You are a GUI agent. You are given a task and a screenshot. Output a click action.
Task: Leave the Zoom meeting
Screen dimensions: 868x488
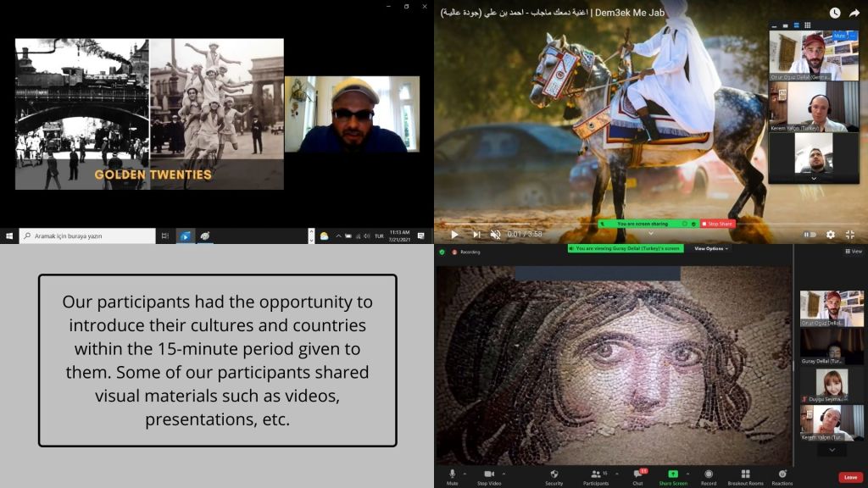pyautogui.click(x=850, y=477)
